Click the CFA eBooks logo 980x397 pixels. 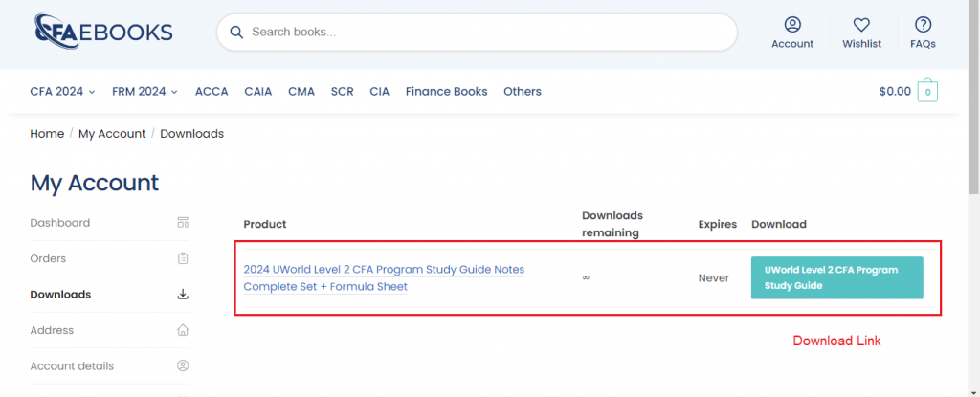click(x=103, y=32)
